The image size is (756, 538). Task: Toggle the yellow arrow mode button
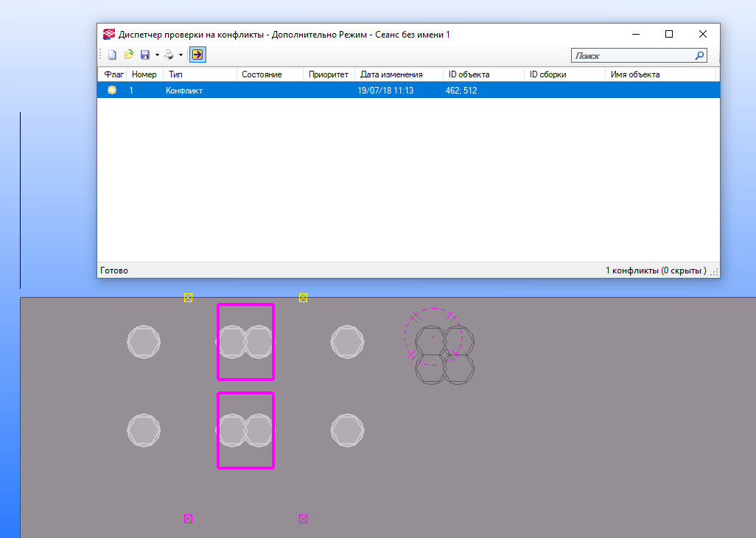pyautogui.click(x=197, y=55)
